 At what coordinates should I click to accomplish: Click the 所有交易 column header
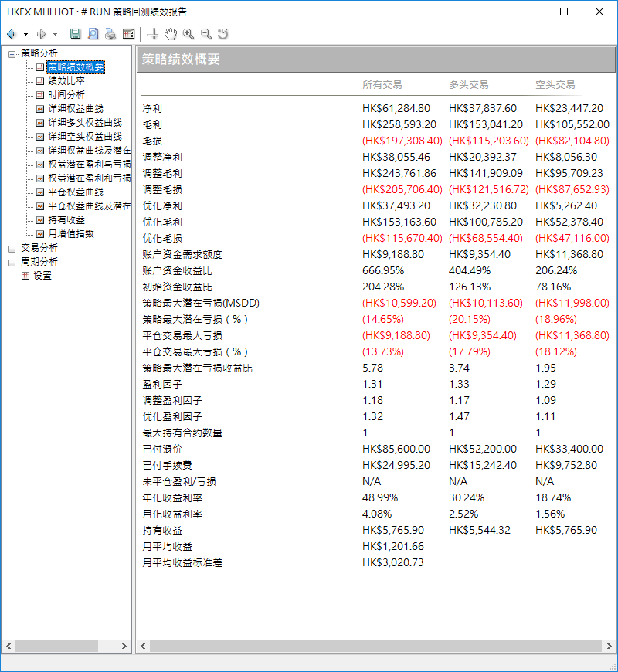pyautogui.click(x=382, y=85)
